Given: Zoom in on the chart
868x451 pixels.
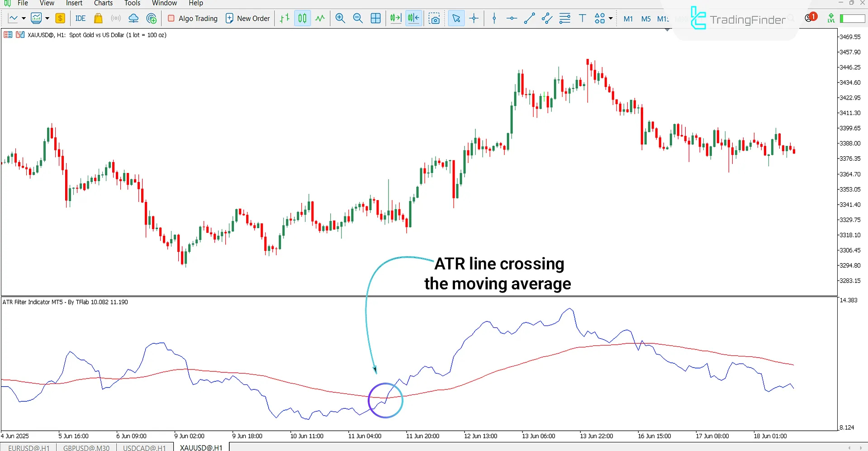Looking at the screenshot, I should point(340,18).
